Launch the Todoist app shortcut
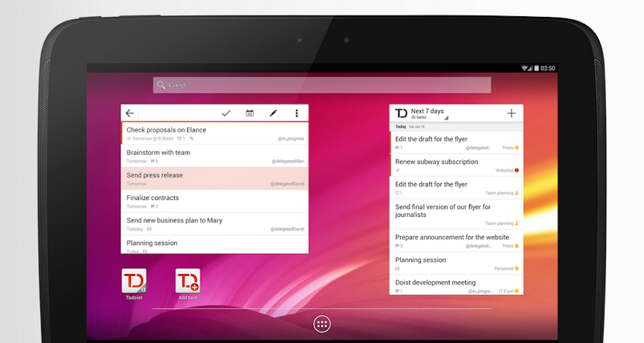 pyautogui.click(x=134, y=282)
